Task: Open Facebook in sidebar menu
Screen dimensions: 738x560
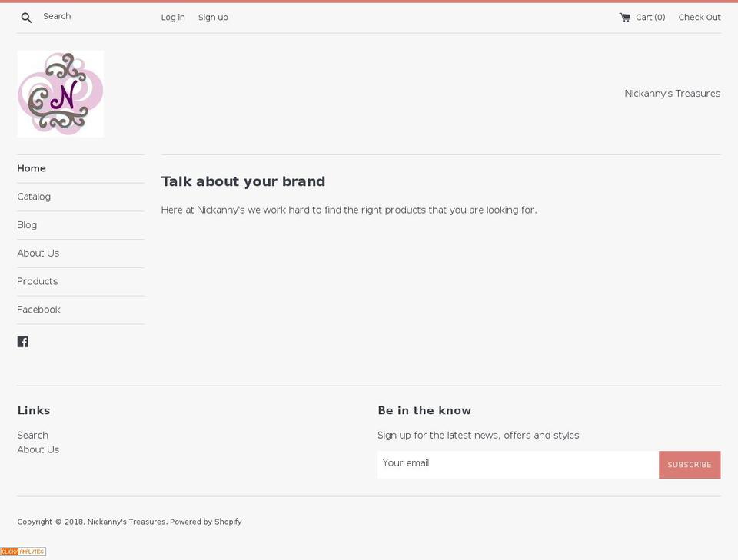Action: tap(38, 310)
